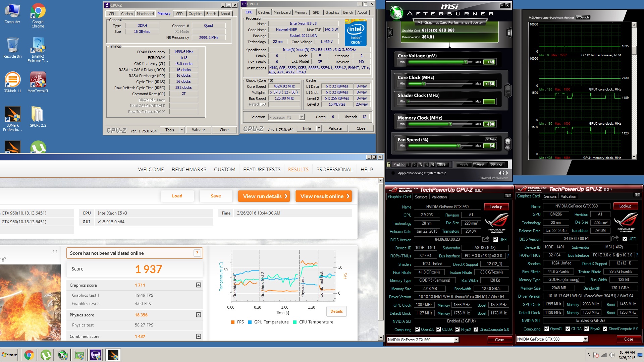Screen dimensions: 644x362
Task: Toggle UEFI checkbox in right GPU-Z
Action: point(625,239)
